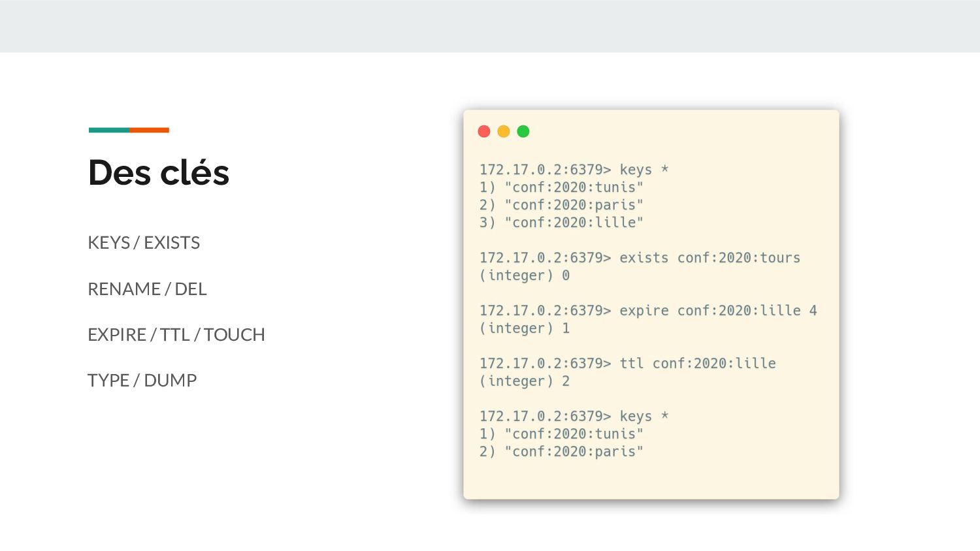Click the yellow dot in terminal window

click(504, 131)
